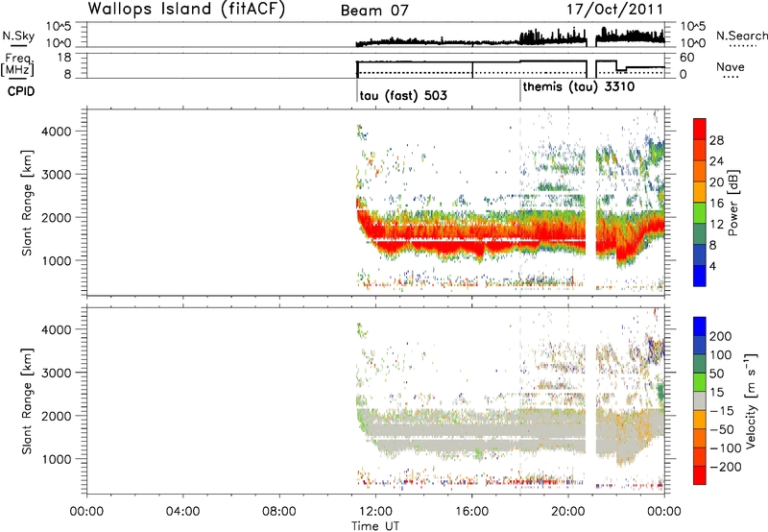The image size is (768, 532).
Task: Click the '-200' tick on velocity colorbar
Action: pos(725,467)
